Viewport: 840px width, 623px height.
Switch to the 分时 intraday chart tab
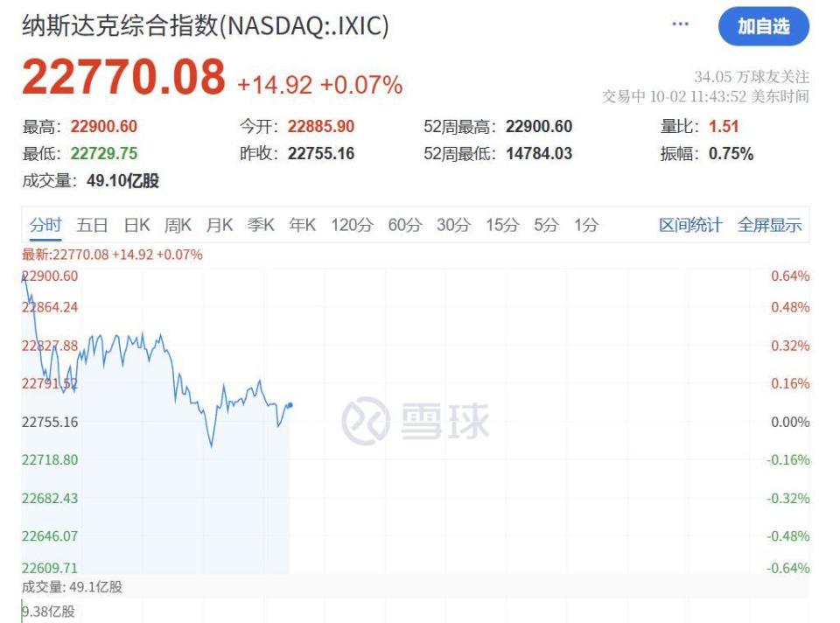click(x=45, y=225)
